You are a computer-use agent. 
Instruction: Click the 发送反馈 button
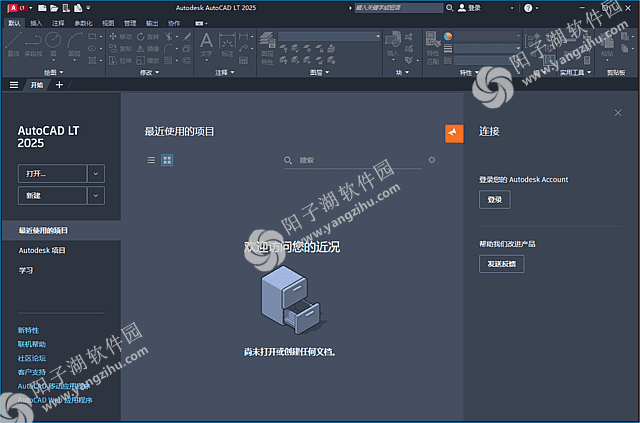502,264
